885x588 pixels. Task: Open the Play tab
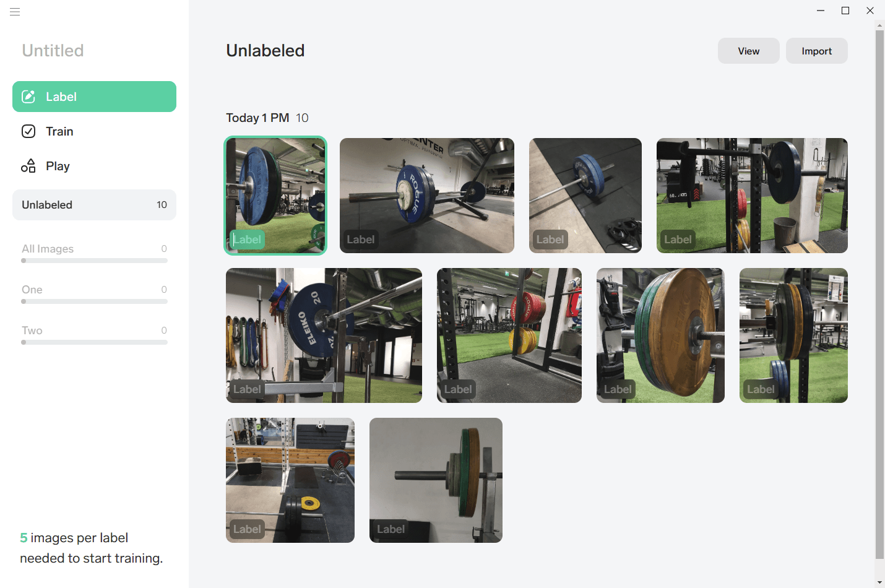pos(94,166)
